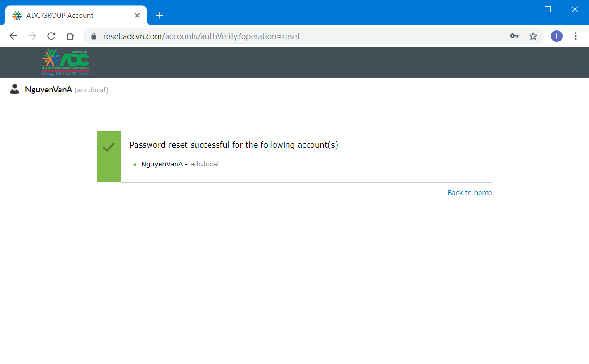Reload the current page
This screenshot has width=589, height=364.
(x=51, y=36)
